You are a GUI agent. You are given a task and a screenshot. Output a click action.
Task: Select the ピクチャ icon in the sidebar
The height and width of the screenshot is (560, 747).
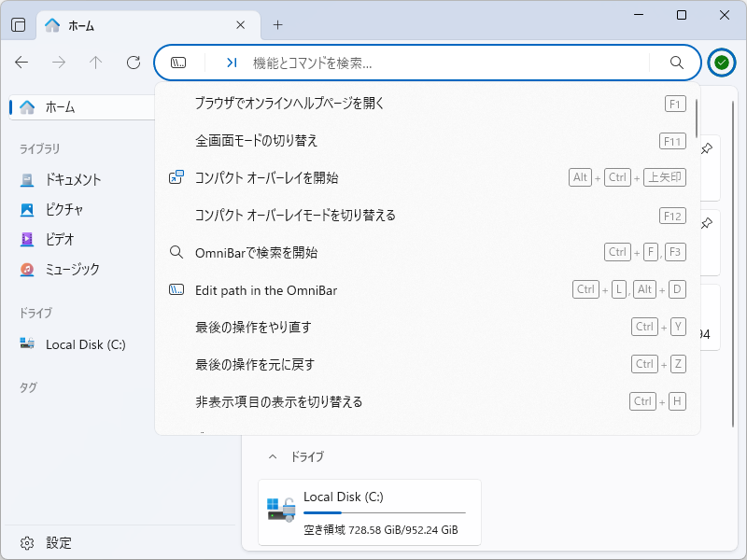click(28, 209)
